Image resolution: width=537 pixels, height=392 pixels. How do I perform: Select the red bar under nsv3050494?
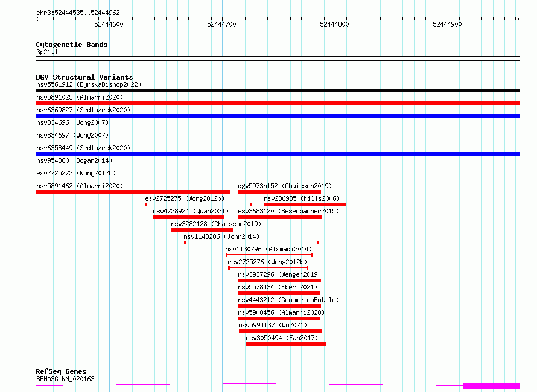pos(287,344)
